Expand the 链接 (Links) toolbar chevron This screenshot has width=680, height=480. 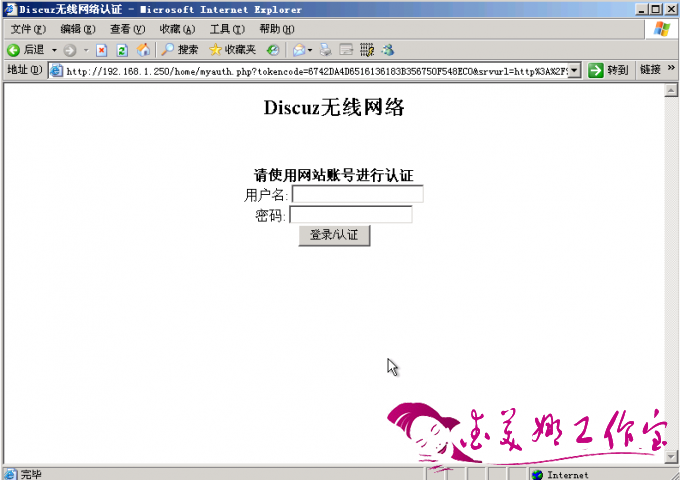pyautogui.click(x=670, y=70)
